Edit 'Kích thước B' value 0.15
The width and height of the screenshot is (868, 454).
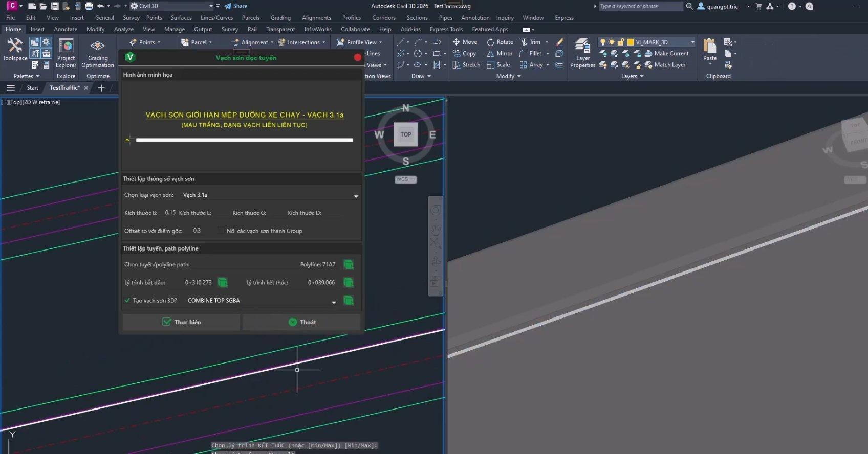(170, 213)
